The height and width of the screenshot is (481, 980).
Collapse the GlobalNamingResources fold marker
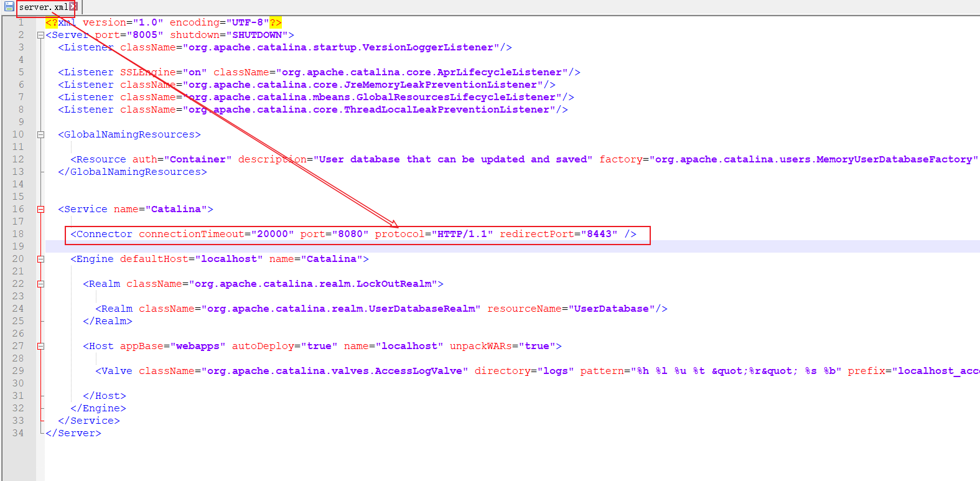(x=40, y=135)
